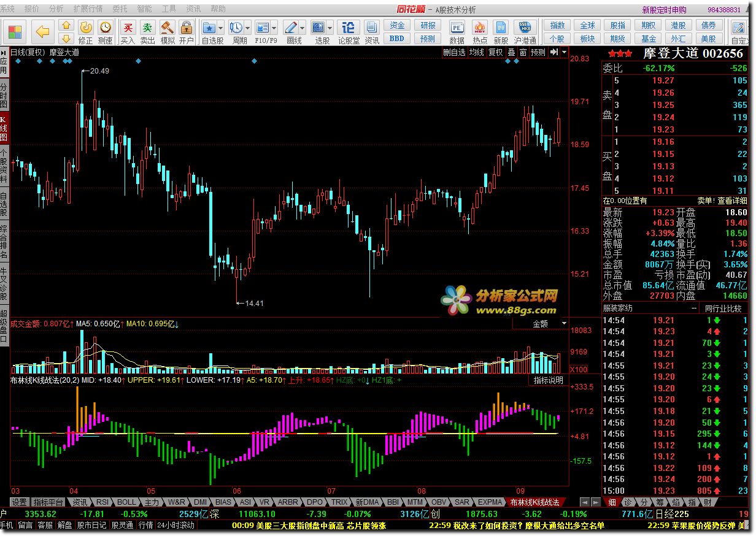Image resolution: width=756 pixels, height=536 pixels.
Task: Select the 自选股 side tab
Action: (x=4, y=203)
